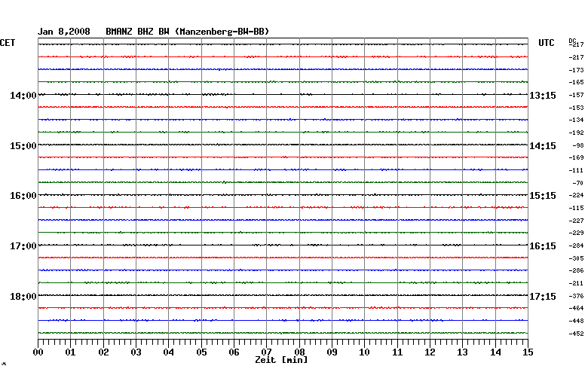Click the '17:15' UTC time label

click(543, 297)
